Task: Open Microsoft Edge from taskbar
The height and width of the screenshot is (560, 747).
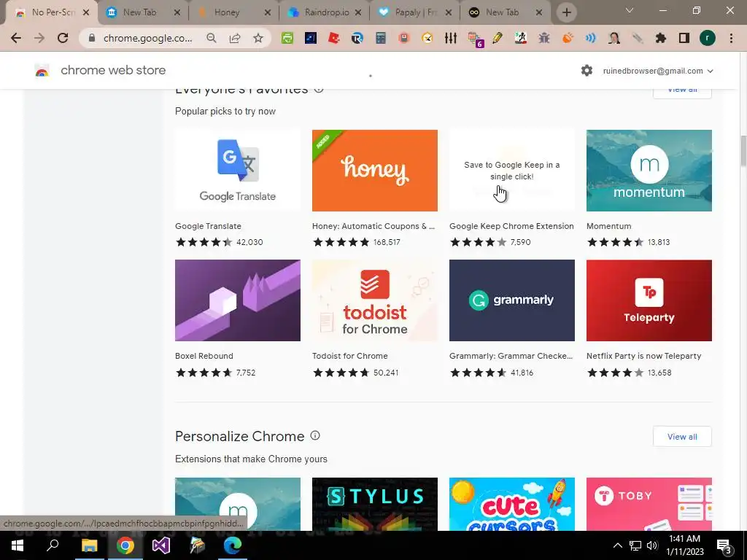Action: tap(233, 545)
